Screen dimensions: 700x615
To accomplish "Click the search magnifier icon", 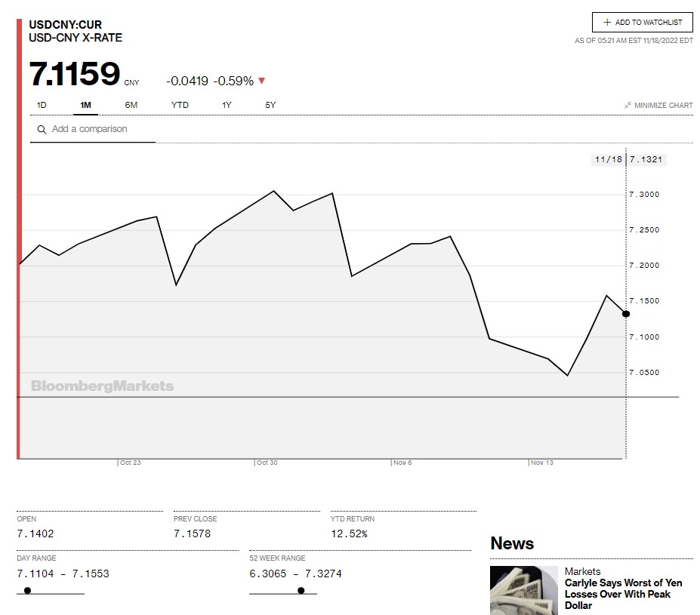I will (x=42, y=130).
